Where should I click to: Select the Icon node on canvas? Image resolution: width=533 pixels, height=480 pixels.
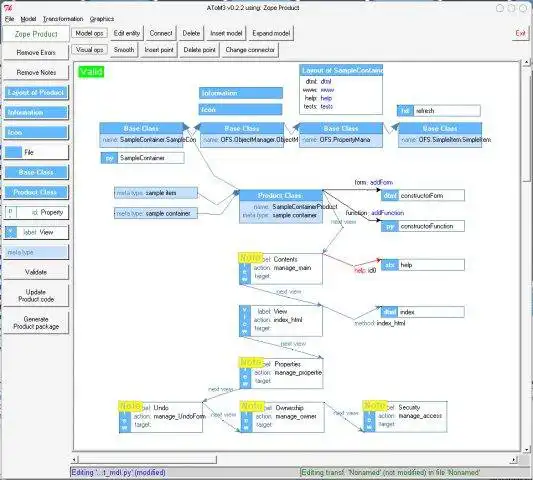pos(241,109)
